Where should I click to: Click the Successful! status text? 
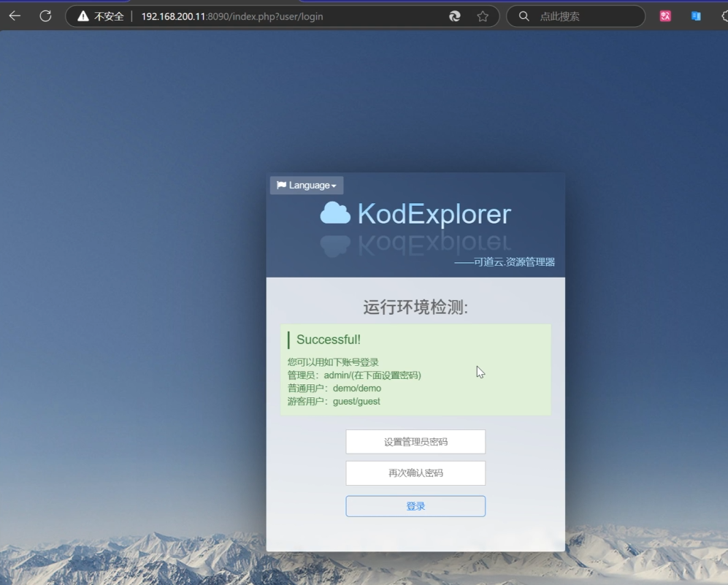point(329,340)
